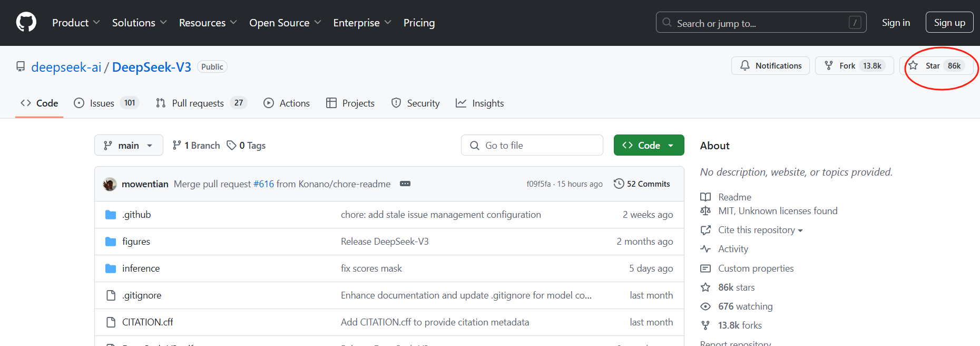The height and width of the screenshot is (346, 980).
Task: Click the CITATION.cff file icon
Action: 111,322
